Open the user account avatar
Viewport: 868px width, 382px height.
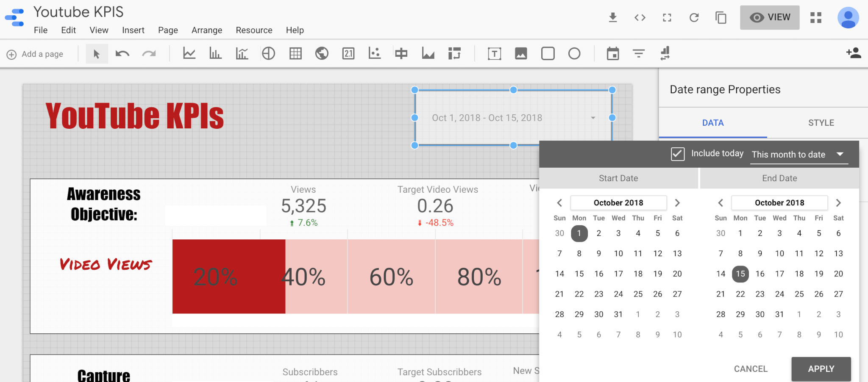click(x=848, y=17)
